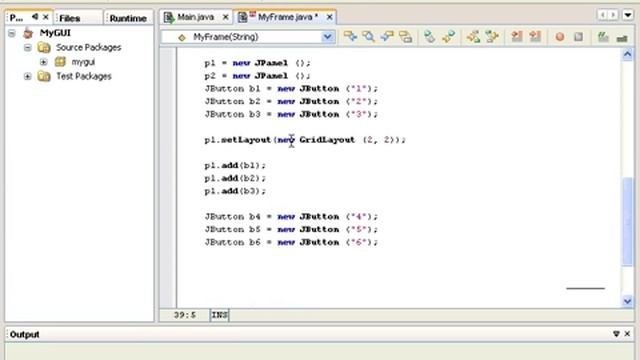640x360 pixels.
Task: Select the MyGUI project in the tree
Action: click(55, 33)
